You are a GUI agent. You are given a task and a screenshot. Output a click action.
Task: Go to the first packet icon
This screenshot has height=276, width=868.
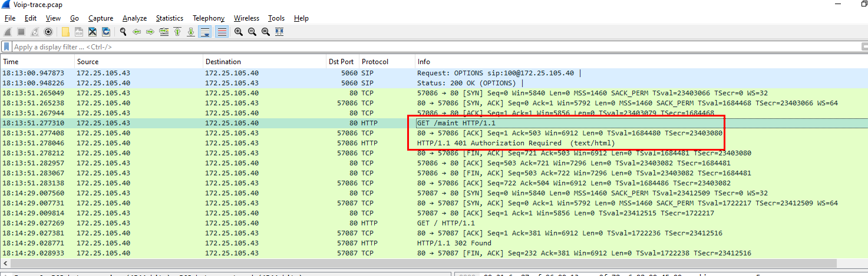click(177, 32)
